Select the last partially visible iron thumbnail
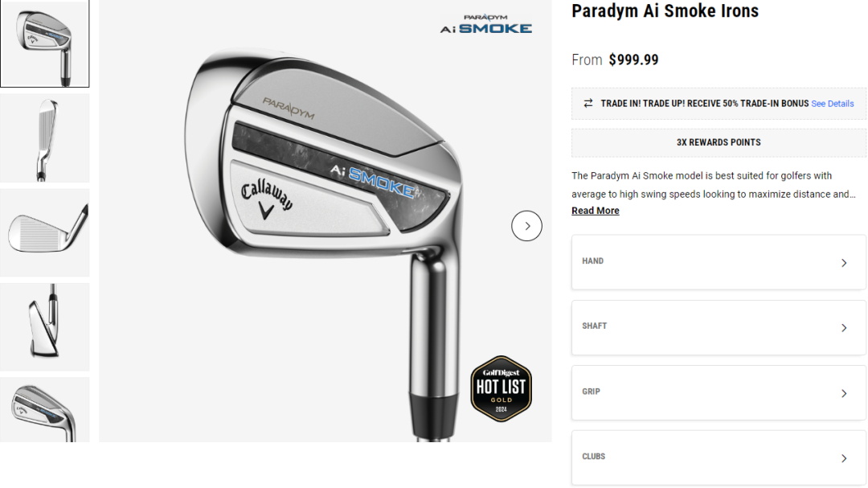The image size is (868, 488). click(44, 410)
